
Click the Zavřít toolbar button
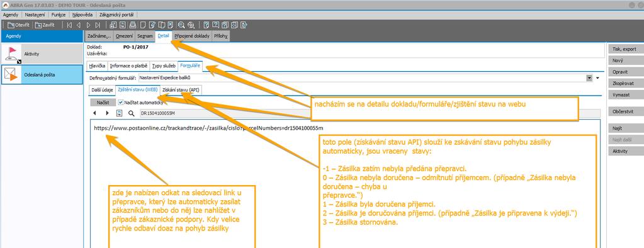coord(45,25)
